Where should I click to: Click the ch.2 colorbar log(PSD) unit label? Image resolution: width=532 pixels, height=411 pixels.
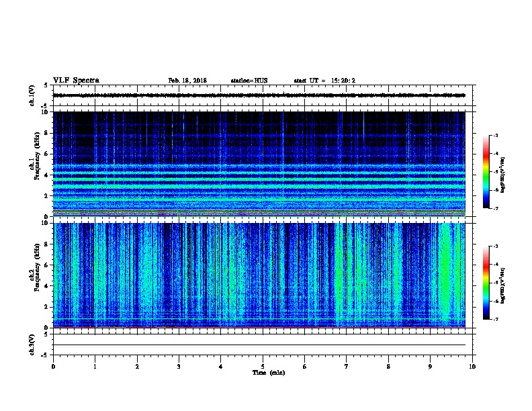click(x=503, y=286)
